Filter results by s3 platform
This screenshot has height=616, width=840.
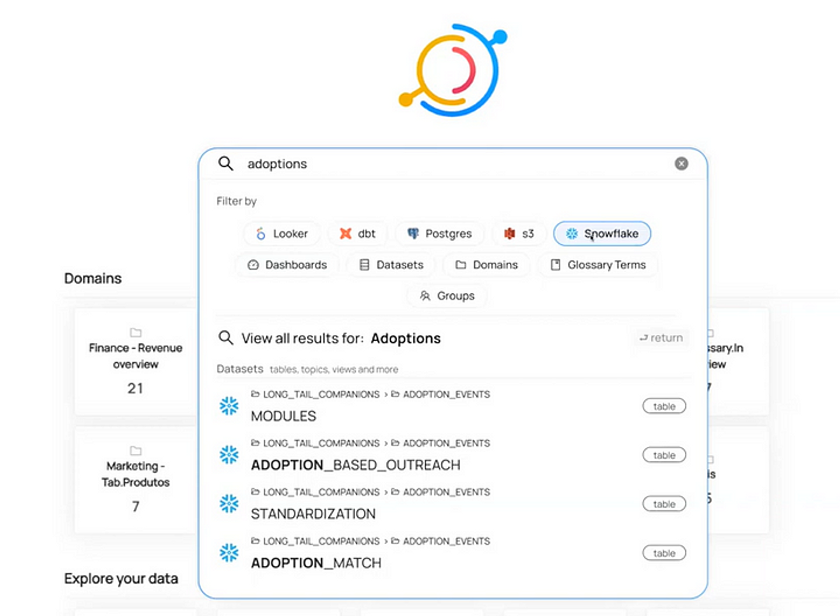pos(519,234)
